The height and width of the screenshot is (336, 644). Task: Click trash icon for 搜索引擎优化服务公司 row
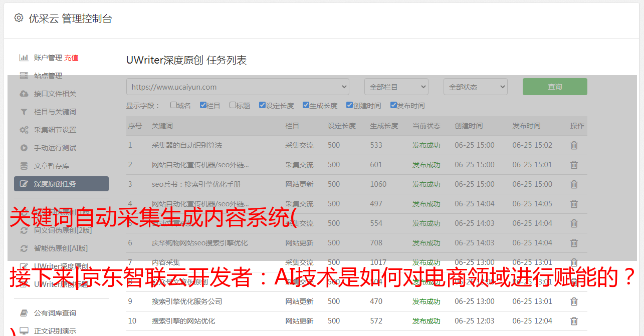coord(574,301)
